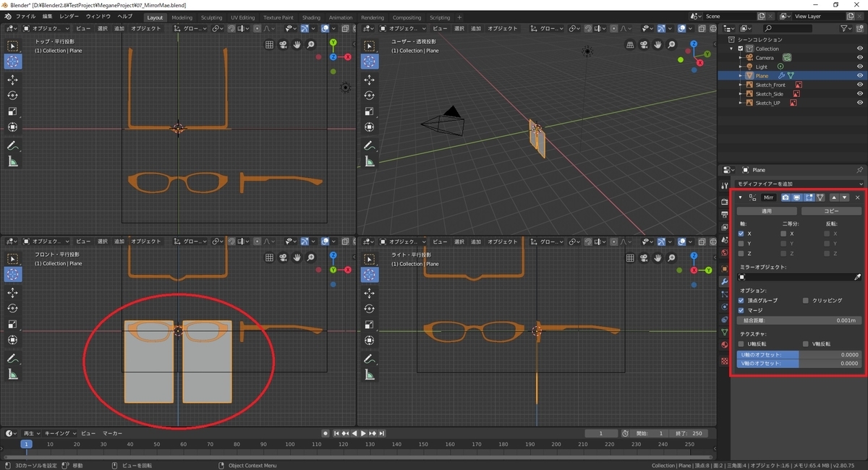Viewport: 868px width, 470px height.
Task: Open the Material tab in properties editor
Action: click(725, 345)
